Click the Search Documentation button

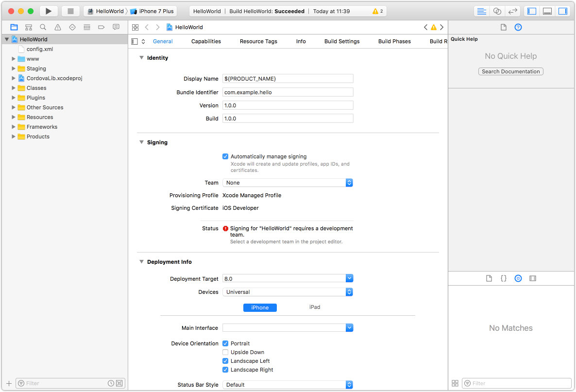click(x=510, y=71)
